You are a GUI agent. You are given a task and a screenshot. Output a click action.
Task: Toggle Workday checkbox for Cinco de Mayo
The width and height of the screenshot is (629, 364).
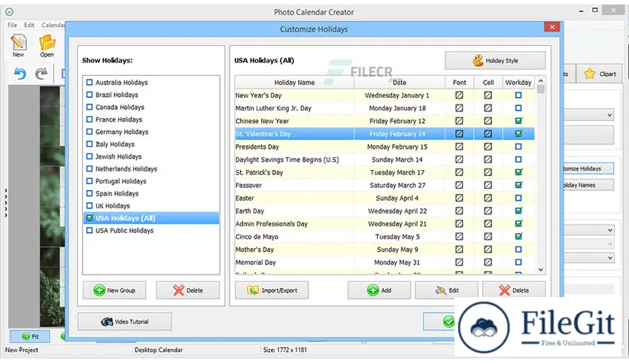pyautogui.click(x=518, y=236)
